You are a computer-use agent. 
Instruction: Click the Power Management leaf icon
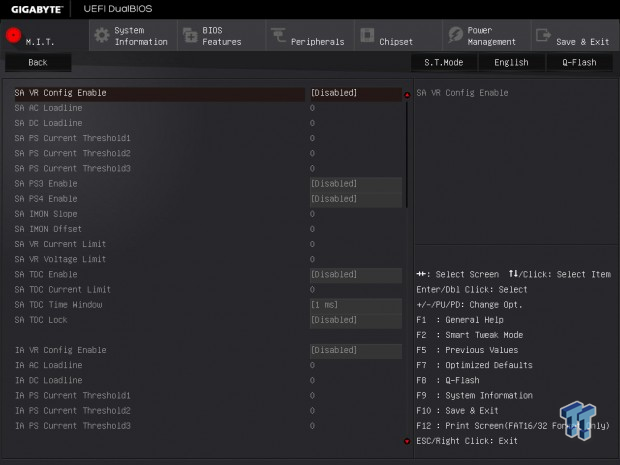[x=455, y=35]
